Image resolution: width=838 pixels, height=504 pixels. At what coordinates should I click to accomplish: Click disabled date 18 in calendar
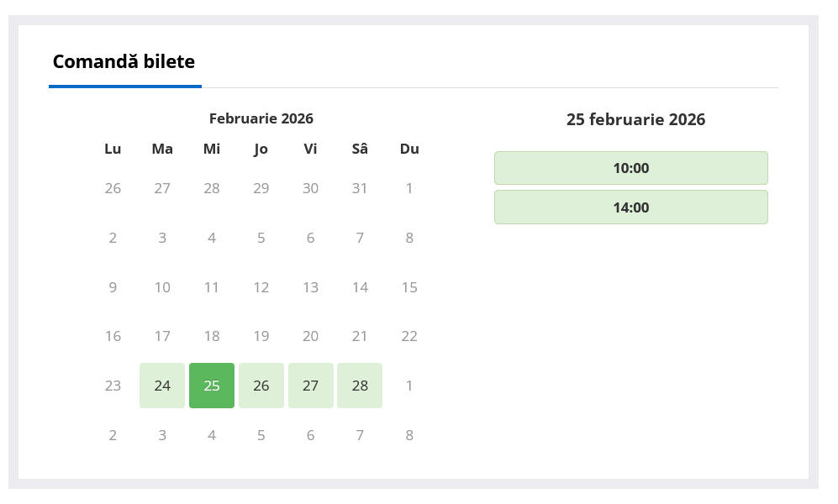tap(212, 336)
